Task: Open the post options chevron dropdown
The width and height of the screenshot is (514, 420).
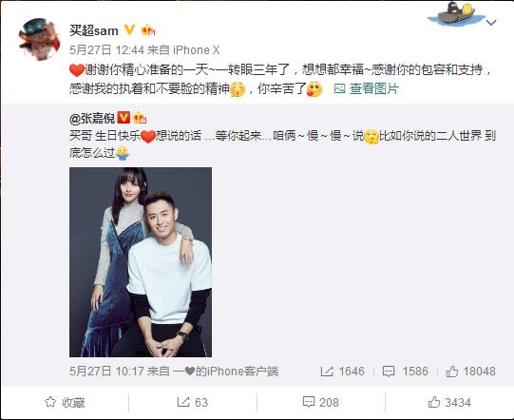Action: tap(491, 23)
